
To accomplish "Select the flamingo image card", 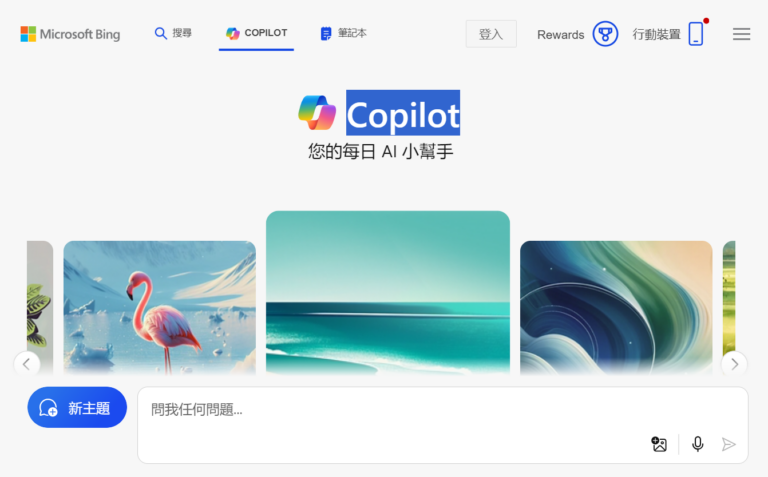I will pyautogui.click(x=160, y=308).
